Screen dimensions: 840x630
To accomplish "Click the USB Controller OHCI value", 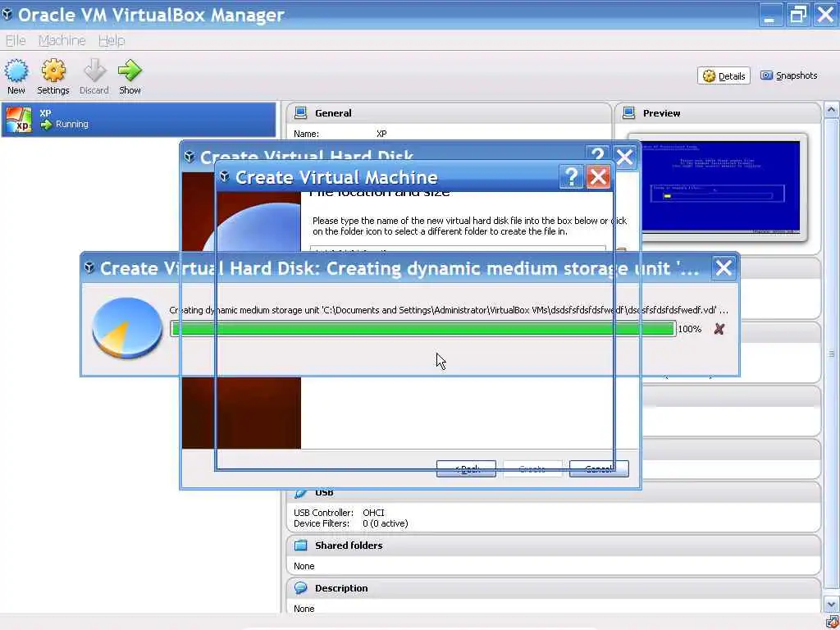I will (373, 513).
